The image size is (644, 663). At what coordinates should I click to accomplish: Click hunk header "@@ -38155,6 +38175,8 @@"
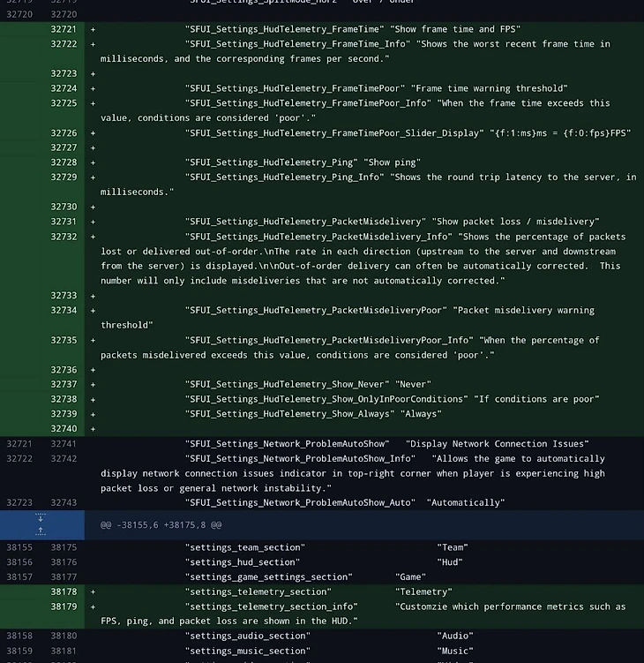point(161,524)
